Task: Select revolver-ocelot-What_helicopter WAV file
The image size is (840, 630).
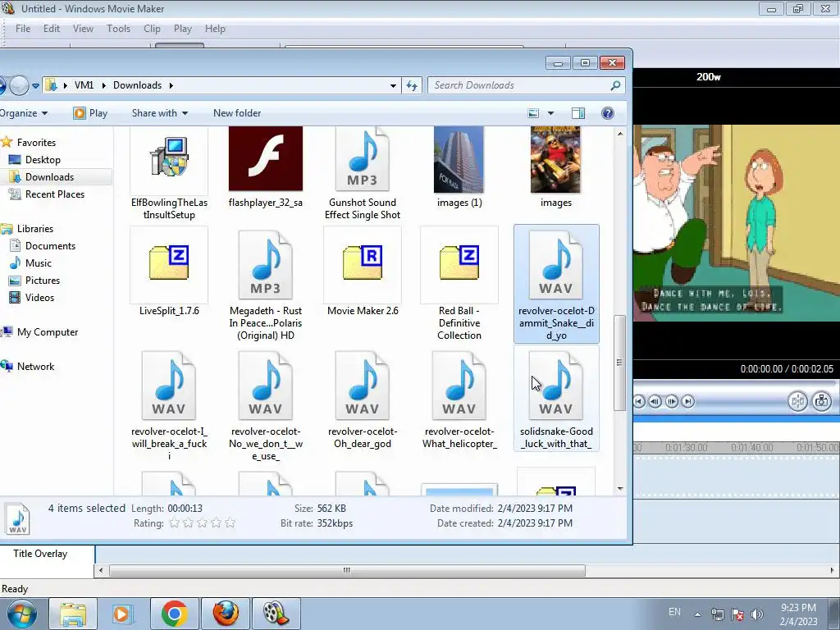Action: pos(459,399)
